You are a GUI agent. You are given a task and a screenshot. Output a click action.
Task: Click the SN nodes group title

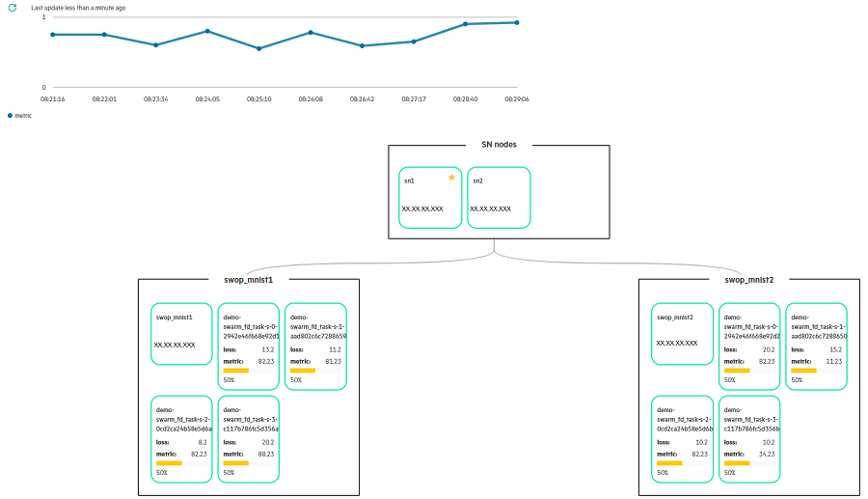pyautogui.click(x=499, y=145)
